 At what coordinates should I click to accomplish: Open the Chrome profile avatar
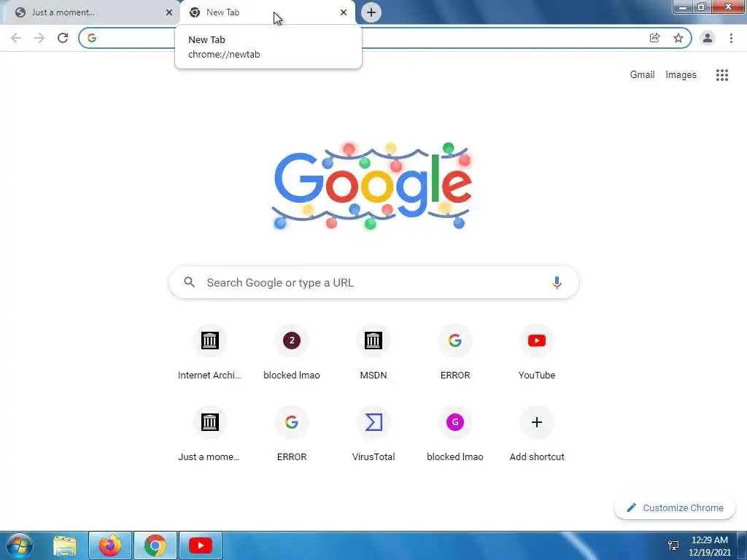coord(708,38)
